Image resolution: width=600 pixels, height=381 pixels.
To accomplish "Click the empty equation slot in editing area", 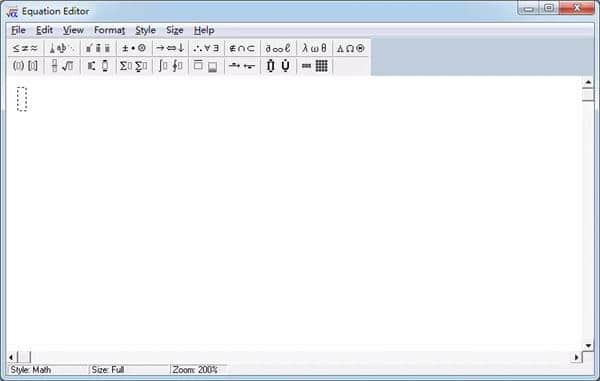I will (22, 99).
